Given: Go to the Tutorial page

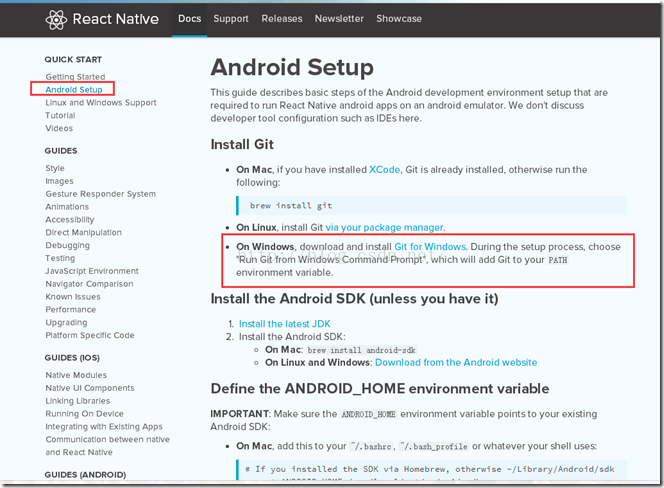Looking at the screenshot, I should [60, 115].
